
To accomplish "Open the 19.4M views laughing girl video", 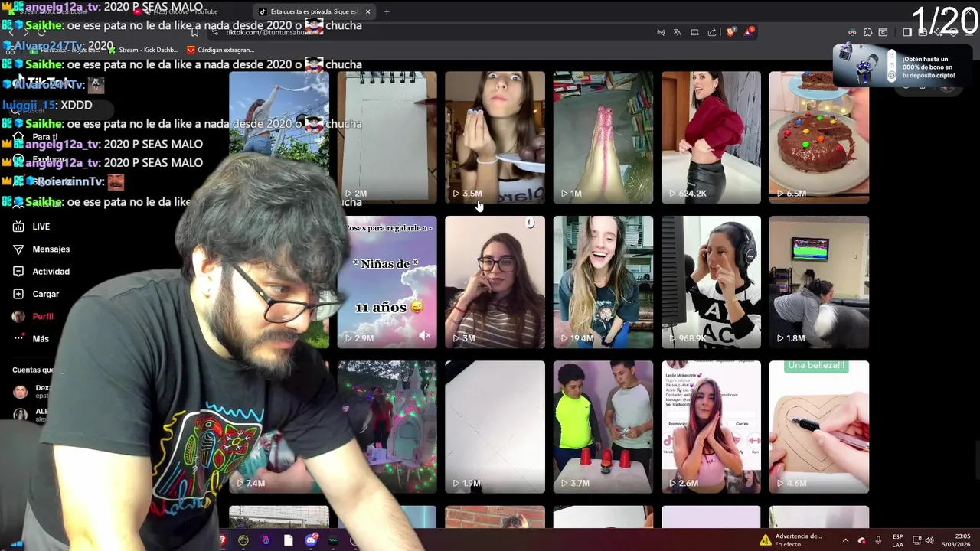I will coord(603,282).
